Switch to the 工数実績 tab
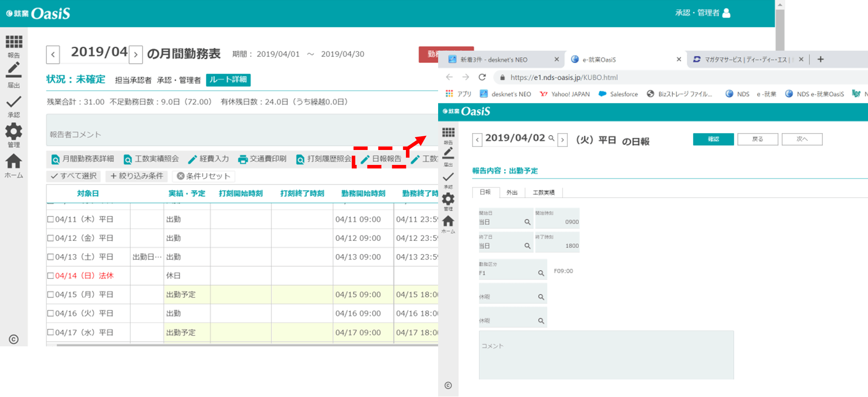Image resolution: width=868 pixels, height=397 pixels. click(543, 192)
